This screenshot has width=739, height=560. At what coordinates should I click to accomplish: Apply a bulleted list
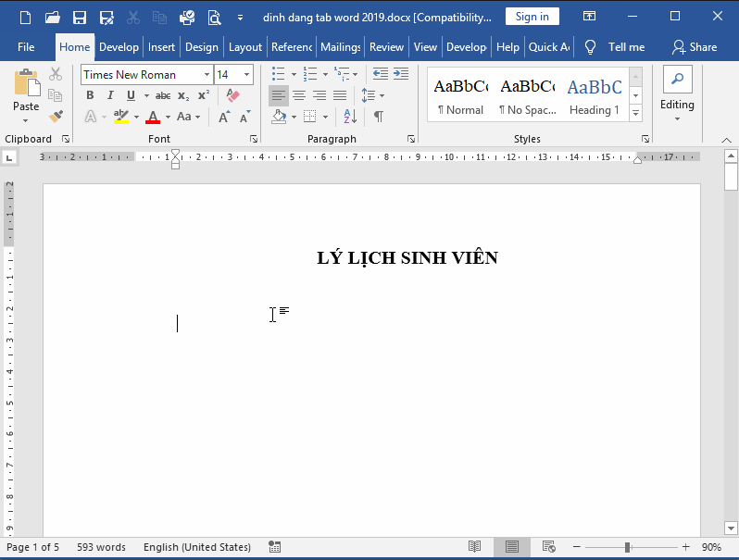[278, 74]
